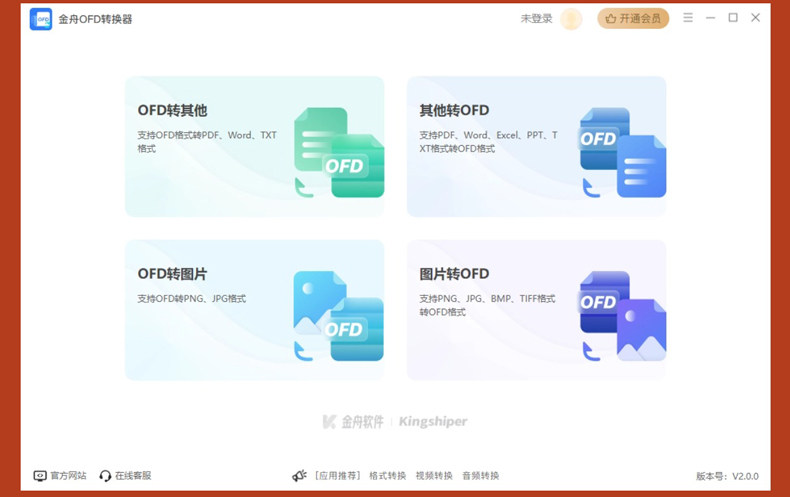Click the blue 其他转OFD document icon

(x=623, y=152)
